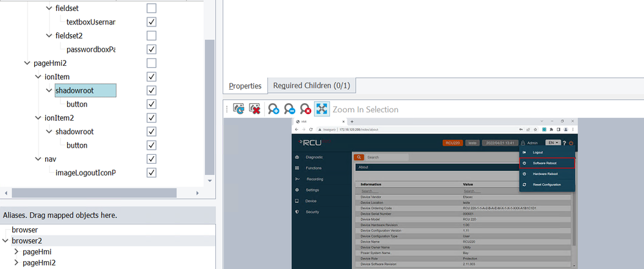
Task: Check the pageHmi2 checkbox in tree
Action: point(151,63)
